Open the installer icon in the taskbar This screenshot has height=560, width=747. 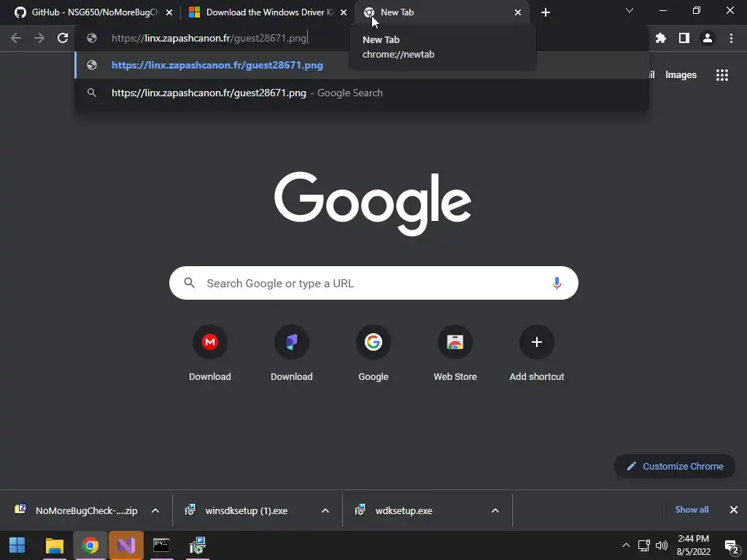[x=197, y=545]
